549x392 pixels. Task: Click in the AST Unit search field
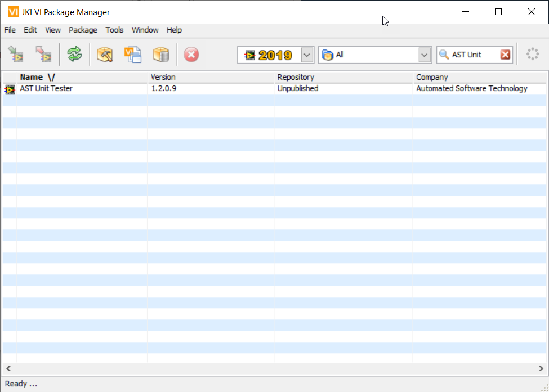(475, 55)
